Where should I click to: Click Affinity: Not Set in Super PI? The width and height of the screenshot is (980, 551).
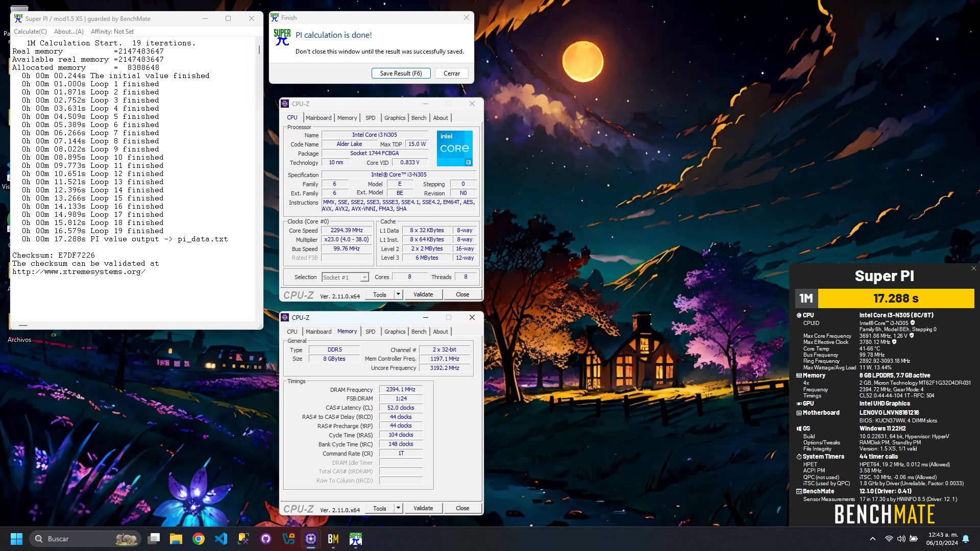coord(112,32)
